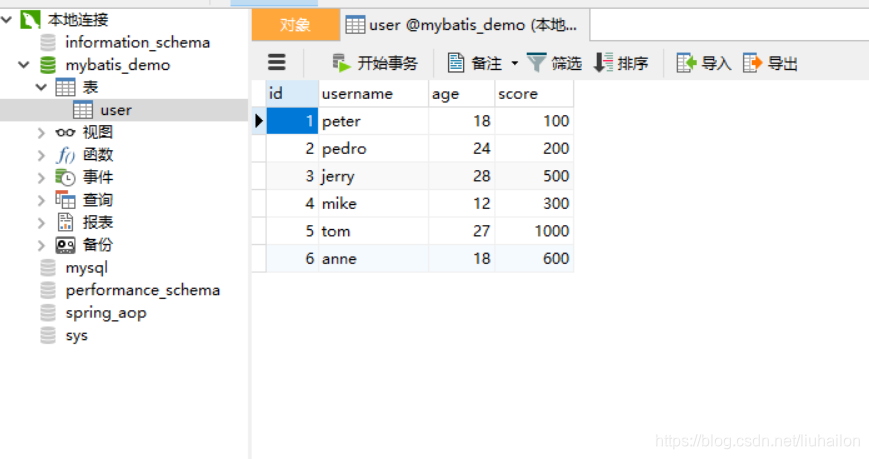Click the 报表 report icon
The height and width of the screenshot is (459, 869).
[x=65, y=223]
